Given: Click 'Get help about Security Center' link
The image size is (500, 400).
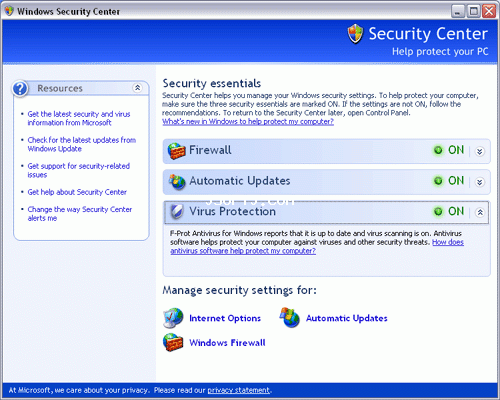Looking at the screenshot, I should click(77, 192).
